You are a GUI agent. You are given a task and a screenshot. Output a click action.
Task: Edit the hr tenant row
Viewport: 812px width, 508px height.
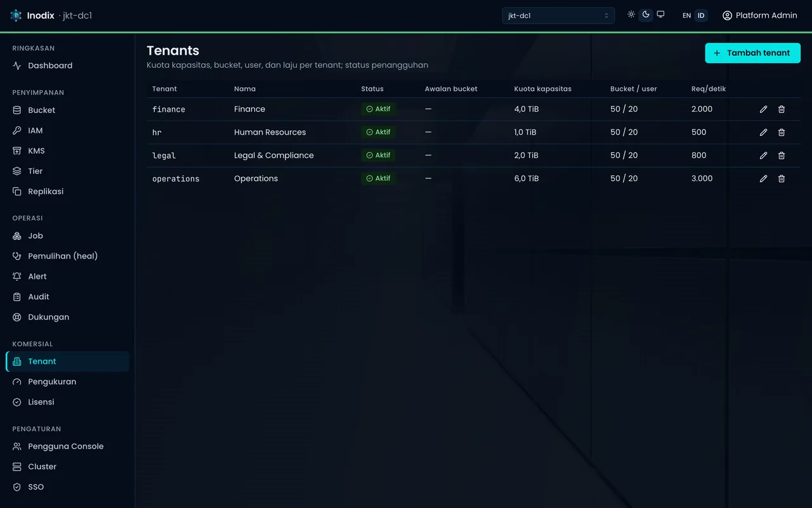click(x=763, y=132)
